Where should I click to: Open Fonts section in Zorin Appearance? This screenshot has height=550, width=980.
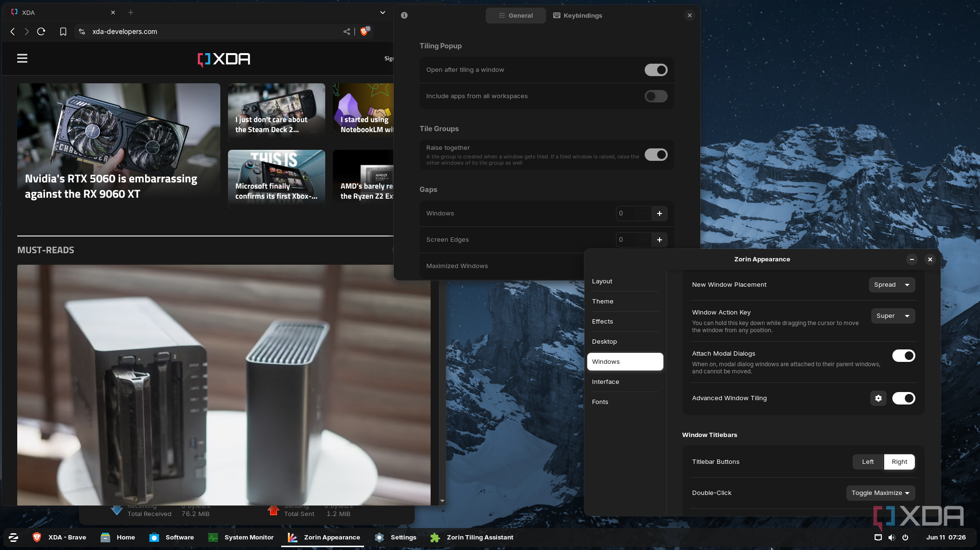(x=625, y=402)
